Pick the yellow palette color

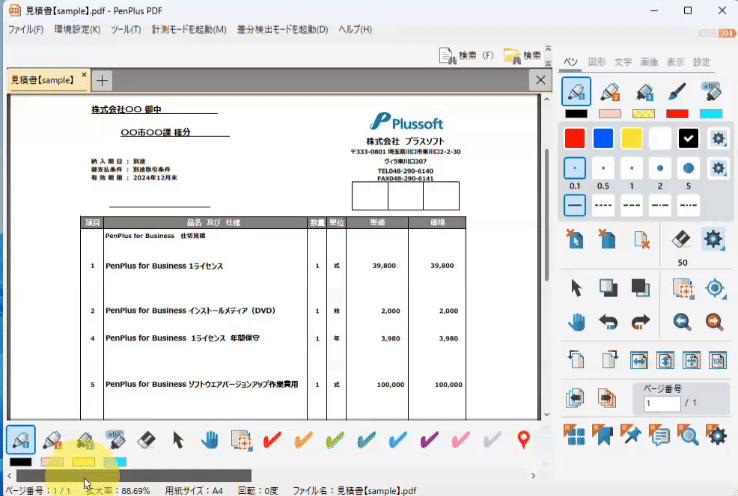[x=632, y=138]
